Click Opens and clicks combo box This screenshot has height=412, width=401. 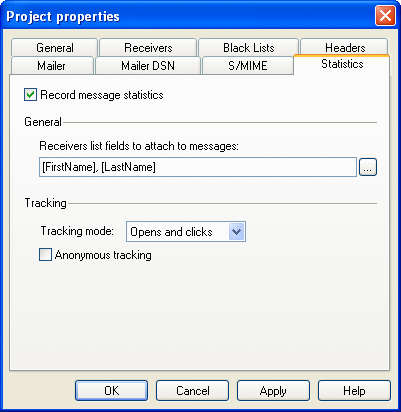[186, 231]
